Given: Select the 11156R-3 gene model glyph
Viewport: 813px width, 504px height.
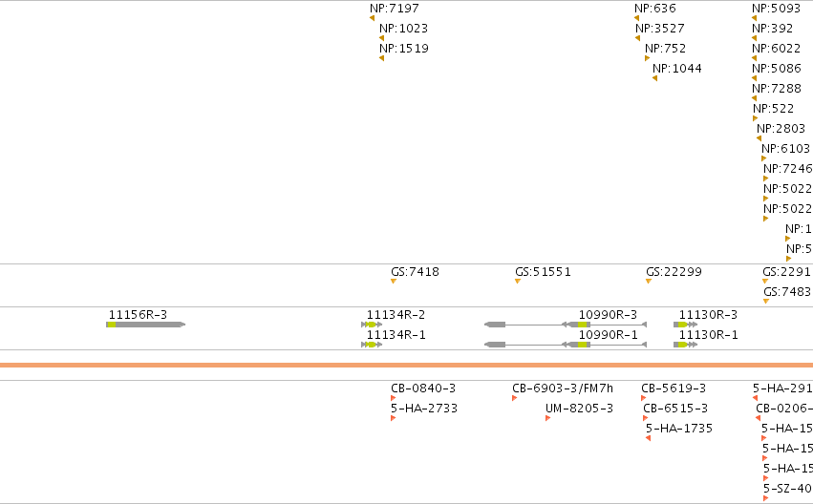Looking at the screenshot, I should (146, 325).
